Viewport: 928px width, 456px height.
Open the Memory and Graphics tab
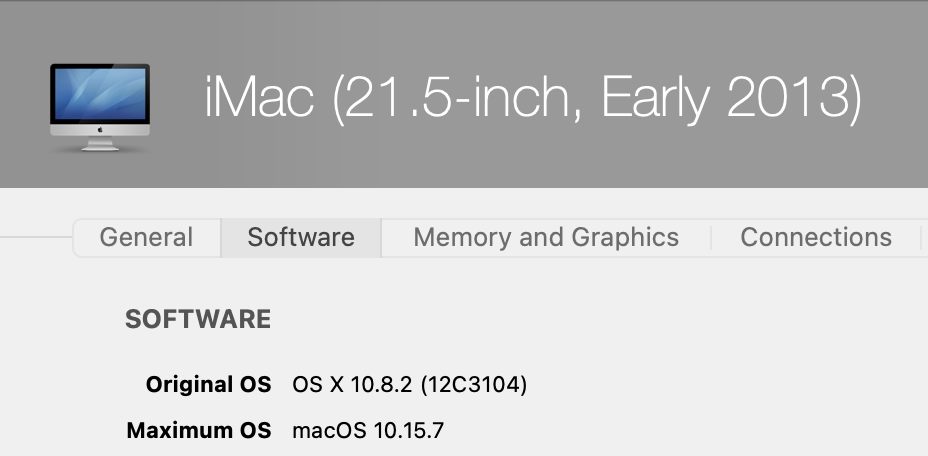[546, 238]
